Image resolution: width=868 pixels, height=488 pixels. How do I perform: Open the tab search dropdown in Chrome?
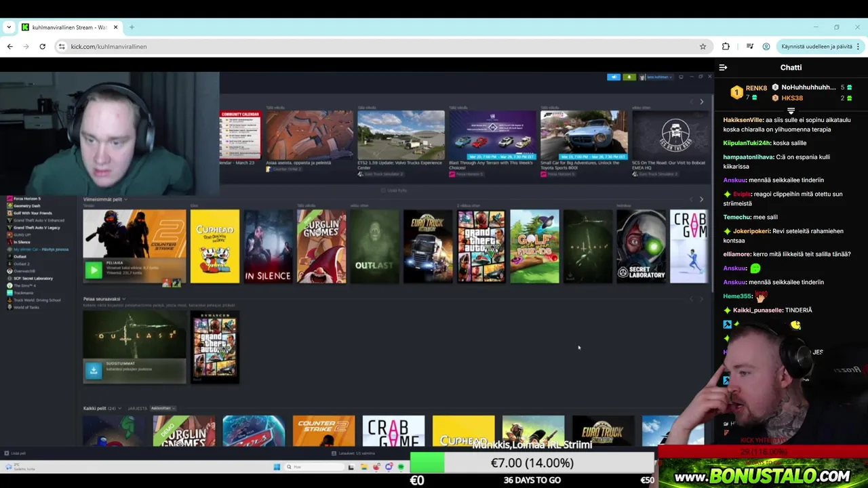(9, 27)
